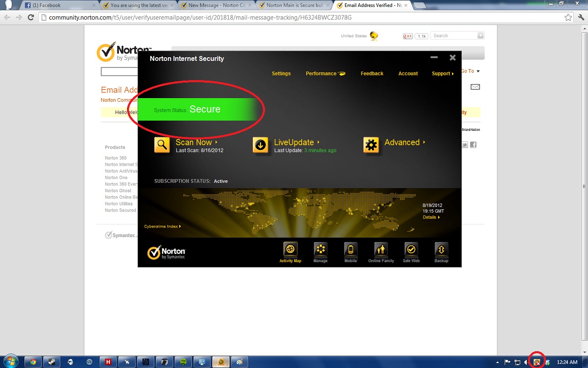Click the Search field on Norton Community
This screenshot has width=588, height=368.
(x=454, y=35)
